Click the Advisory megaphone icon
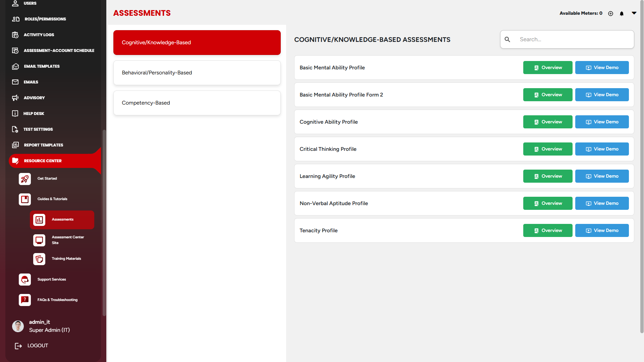 pyautogui.click(x=15, y=98)
